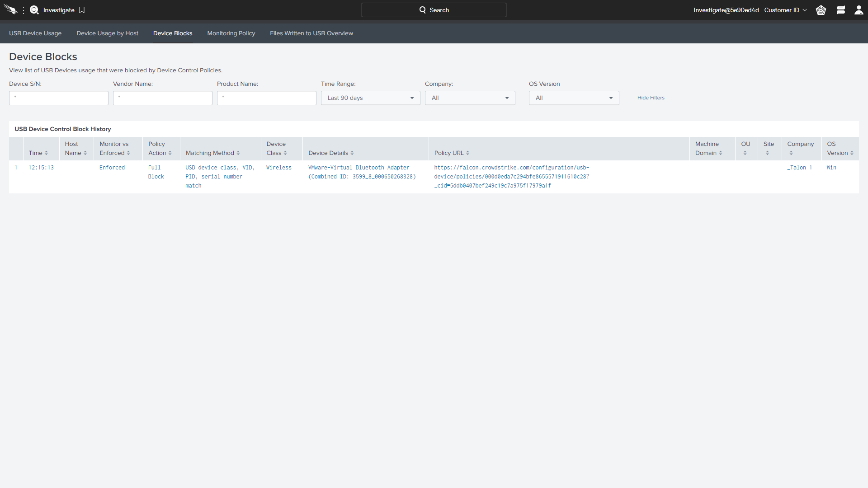Viewport: 868px width, 488px height.
Task: Click the 12:15:13 time cell
Action: click(x=41, y=168)
